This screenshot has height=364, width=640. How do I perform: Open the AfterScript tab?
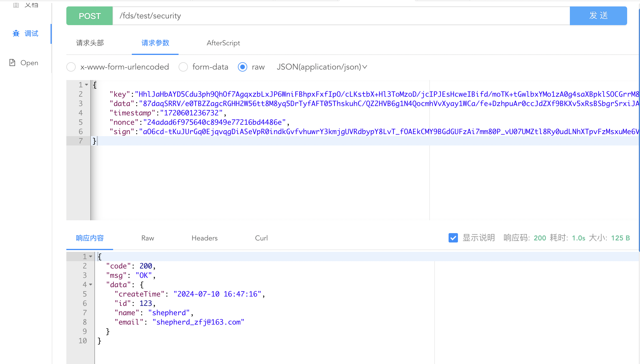pos(223,43)
